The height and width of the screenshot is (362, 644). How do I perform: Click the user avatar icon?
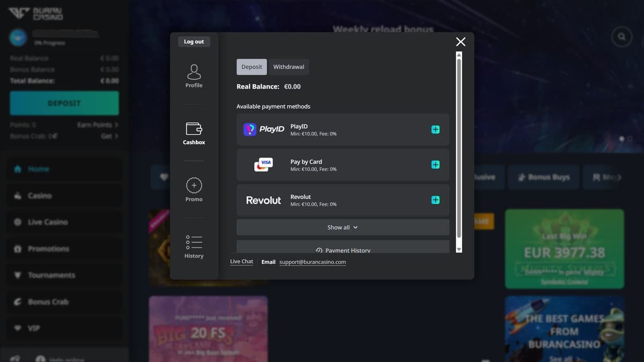(x=18, y=38)
